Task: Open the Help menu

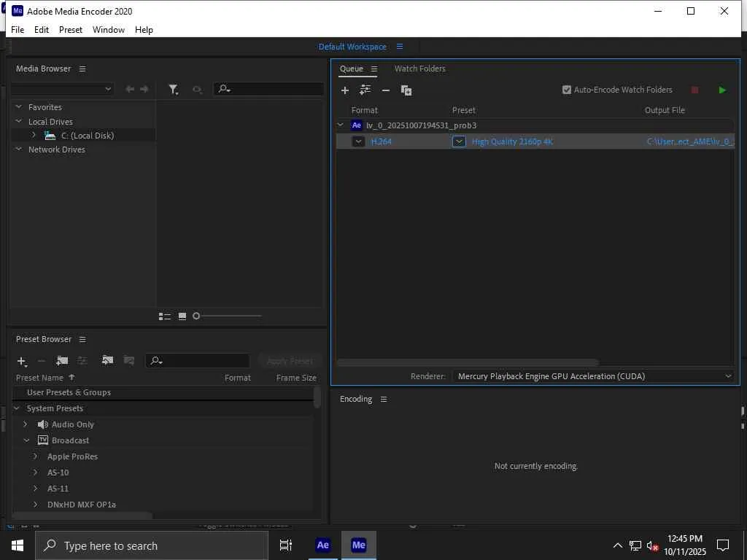Action: pos(144,29)
